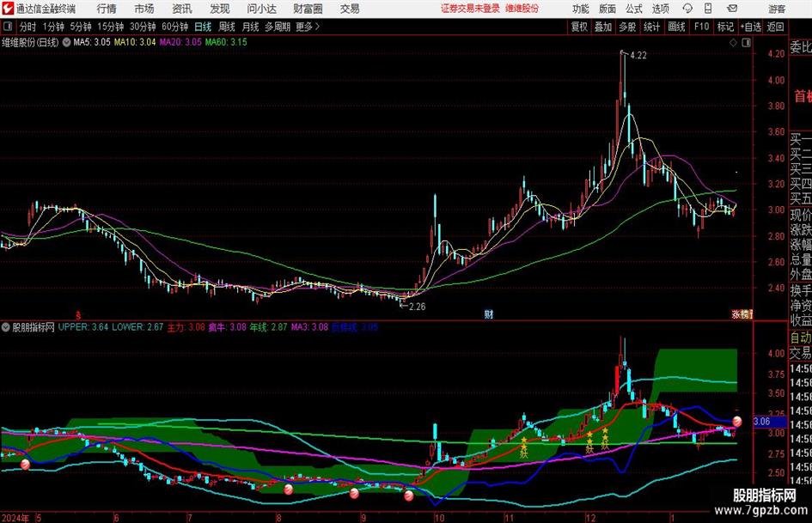This screenshot has width=812, height=523.
Task: Click the 年线: 2.87 indicator value
Action: [x=269, y=327]
